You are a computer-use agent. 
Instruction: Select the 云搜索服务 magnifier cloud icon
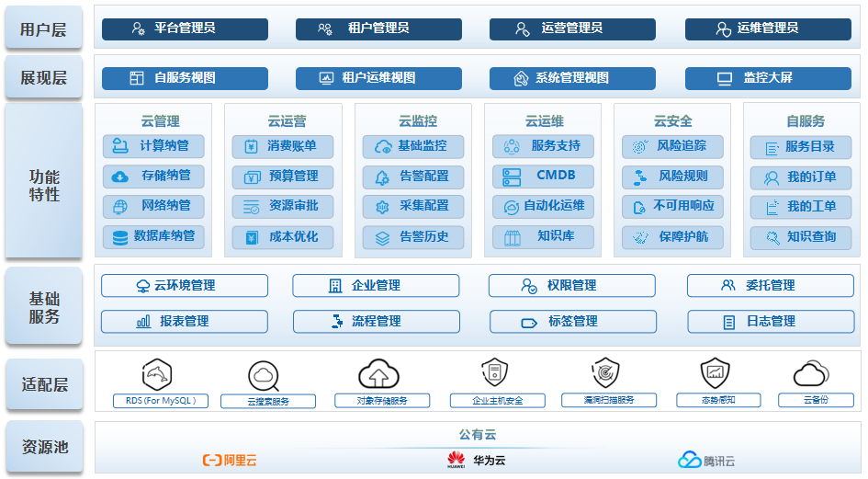click(x=264, y=375)
